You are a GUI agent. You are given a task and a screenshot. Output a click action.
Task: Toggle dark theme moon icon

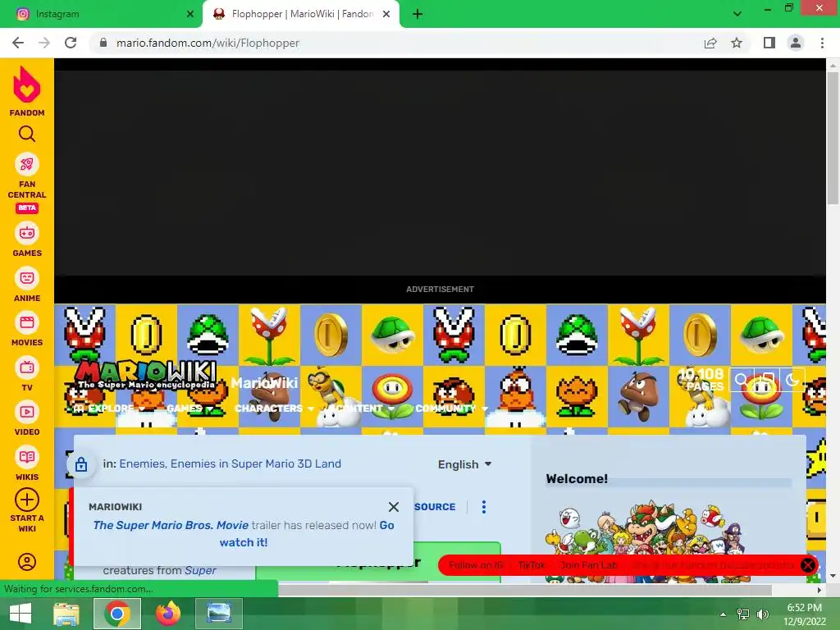[792, 380]
